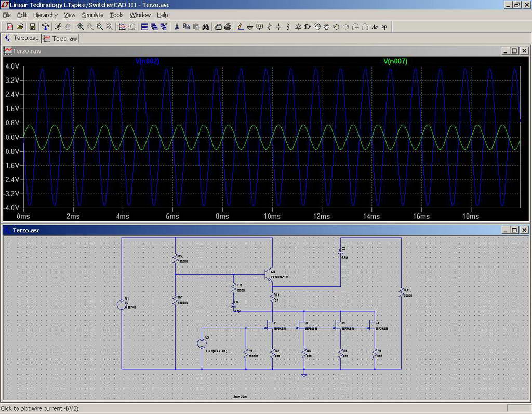
Task: Click the '.tran 20m' directive text
Action: click(x=240, y=397)
